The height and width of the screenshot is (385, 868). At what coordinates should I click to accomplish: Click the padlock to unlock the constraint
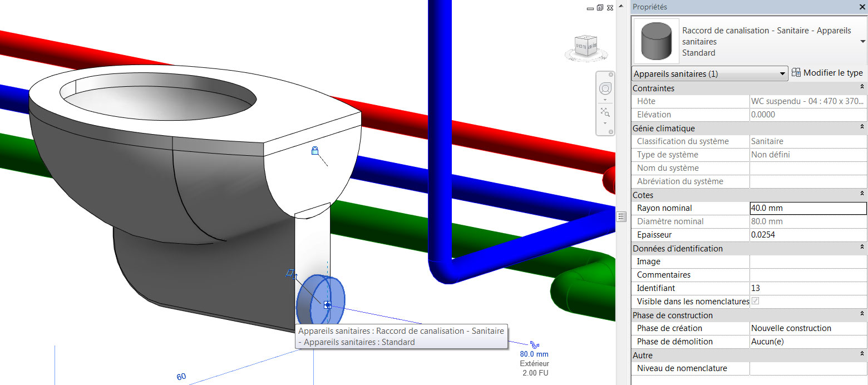tap(315, 150)
